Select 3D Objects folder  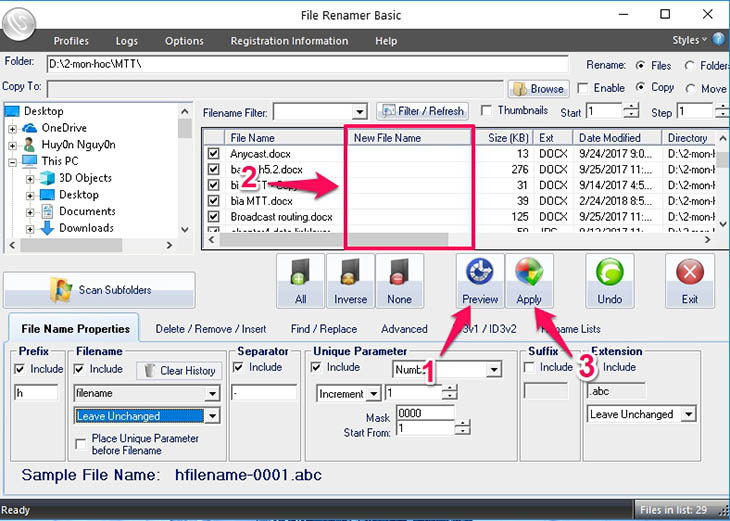(85, 178)
